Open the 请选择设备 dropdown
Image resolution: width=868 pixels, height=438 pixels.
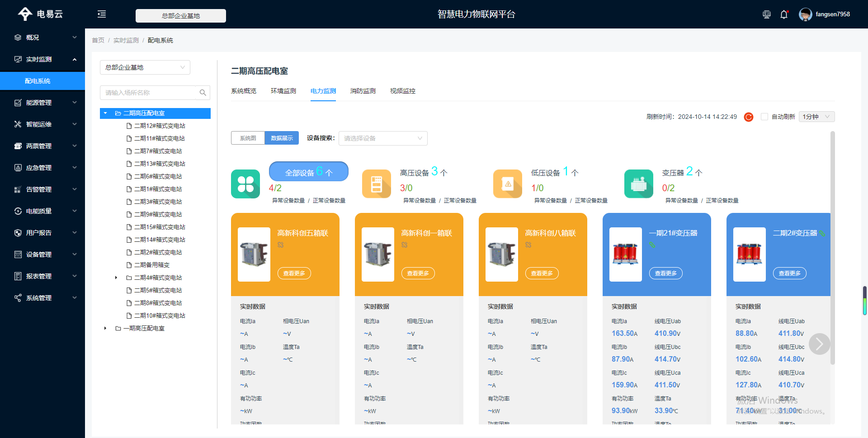(383, 138)
